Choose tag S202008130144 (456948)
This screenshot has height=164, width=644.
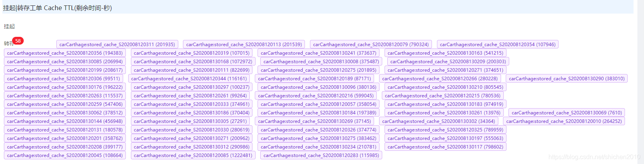tap(65, 121)
